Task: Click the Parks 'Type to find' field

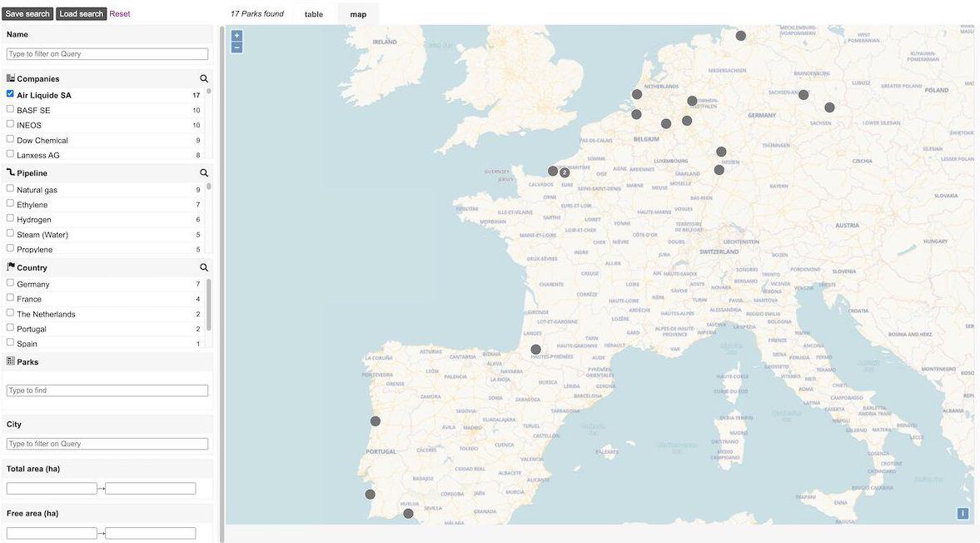Action: (107, 389)
